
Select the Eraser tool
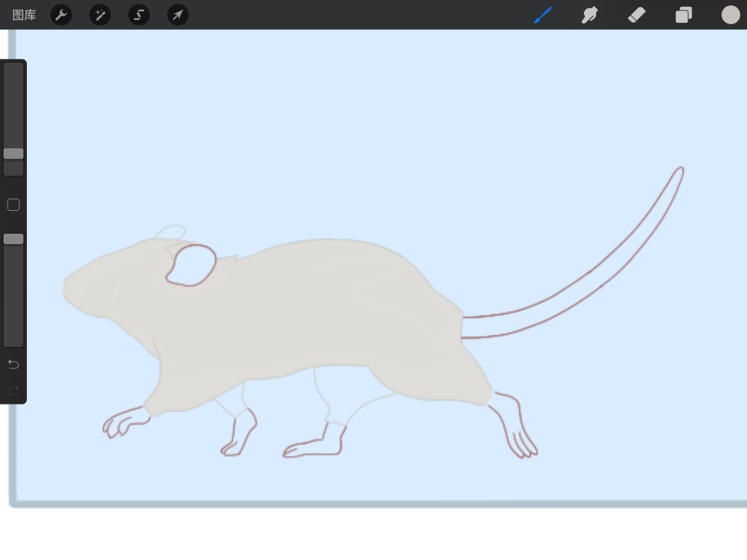click(636, 15)
